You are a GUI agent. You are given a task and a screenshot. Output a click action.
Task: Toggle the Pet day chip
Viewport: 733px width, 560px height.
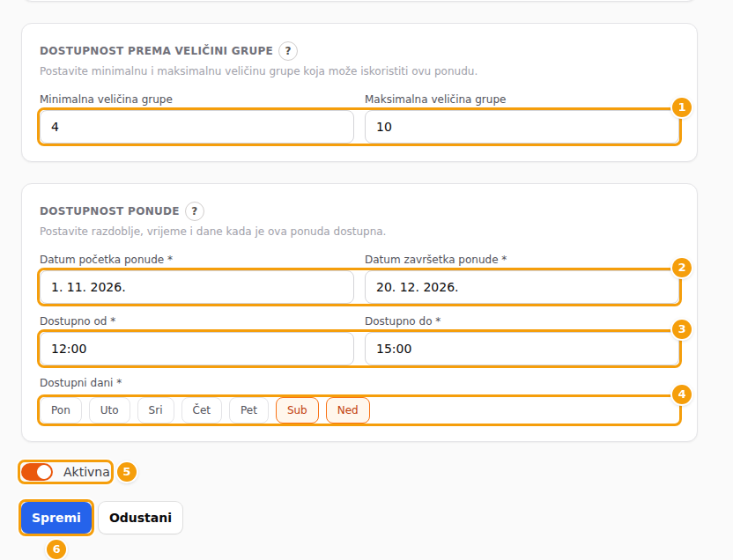point(248,410)
